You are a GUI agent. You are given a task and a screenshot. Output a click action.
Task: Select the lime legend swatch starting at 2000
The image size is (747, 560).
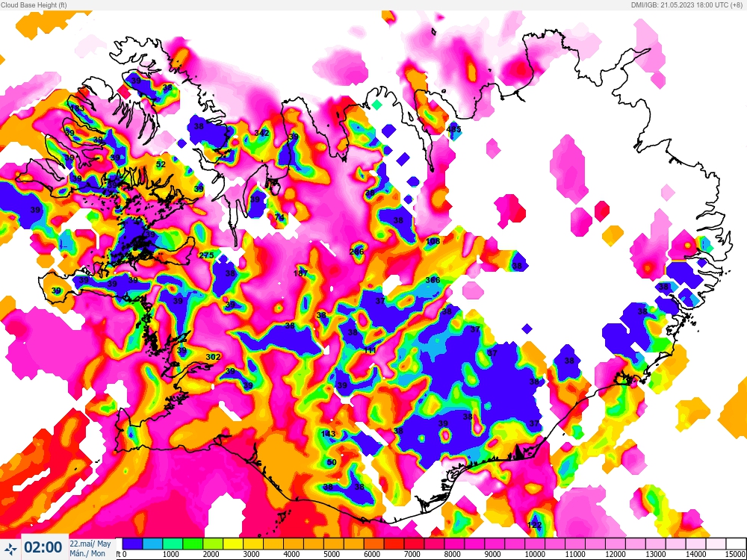coord(213,544)
